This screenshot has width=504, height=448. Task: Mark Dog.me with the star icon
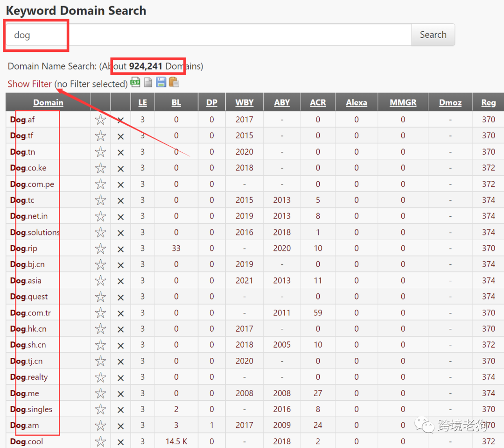100,394
